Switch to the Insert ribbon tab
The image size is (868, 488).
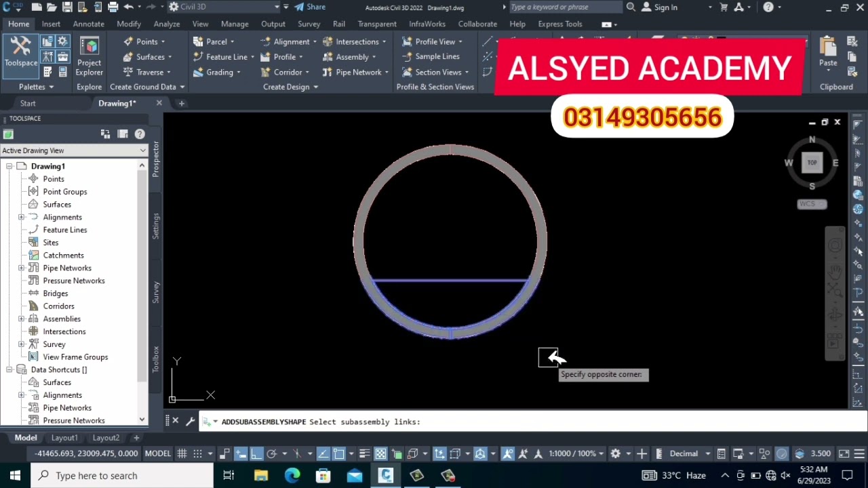51,24
